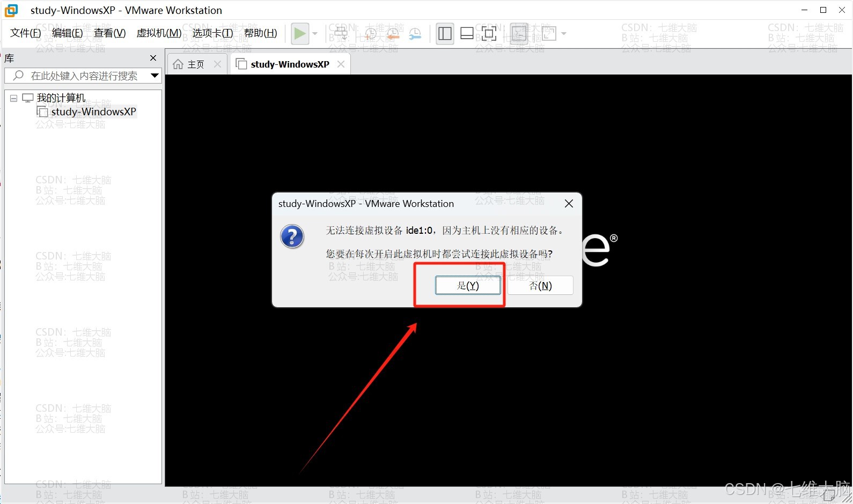Open the 帮助(H) menu
The height and width of the screenshot is (504, 853).
(261, 33)
